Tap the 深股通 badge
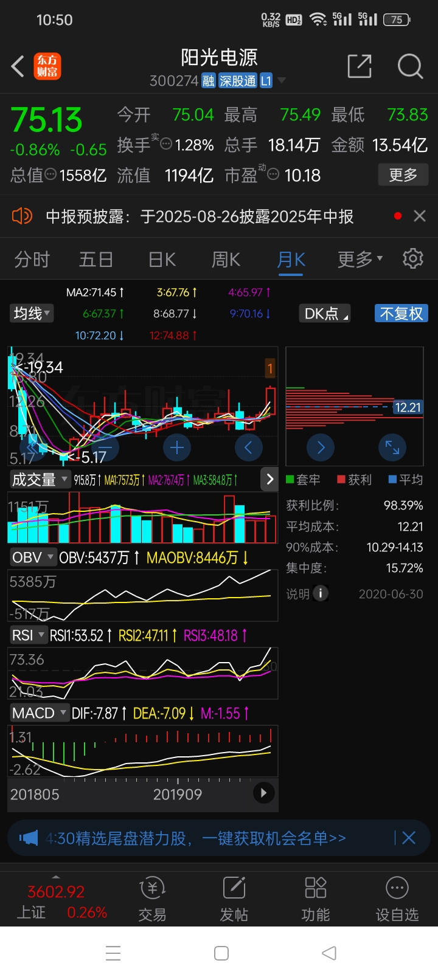 (238, 81)
